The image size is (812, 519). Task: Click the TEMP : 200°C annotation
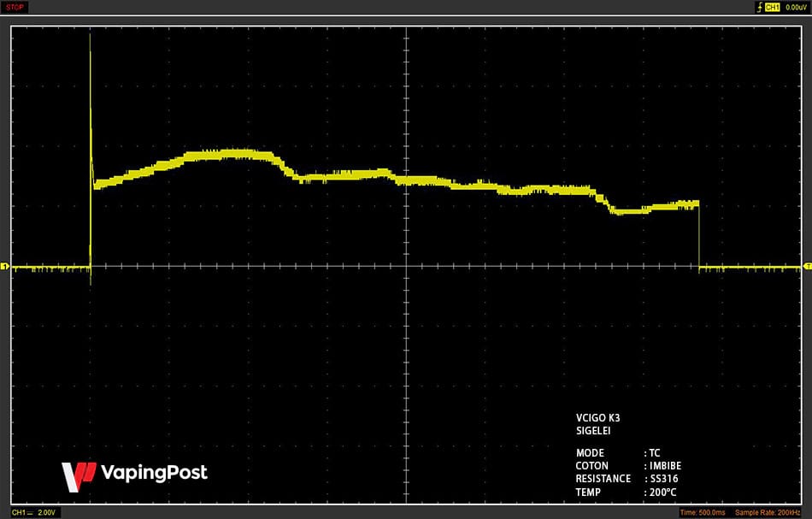click(626, 492)
